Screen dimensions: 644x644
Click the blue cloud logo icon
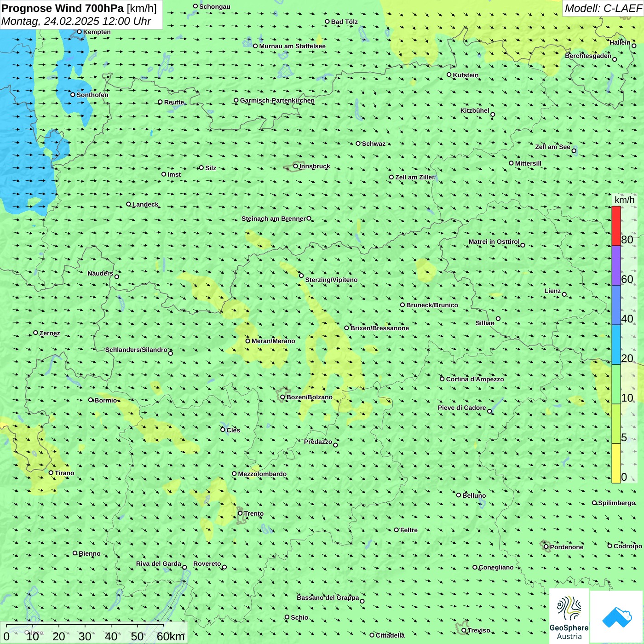tap(617, 617)
